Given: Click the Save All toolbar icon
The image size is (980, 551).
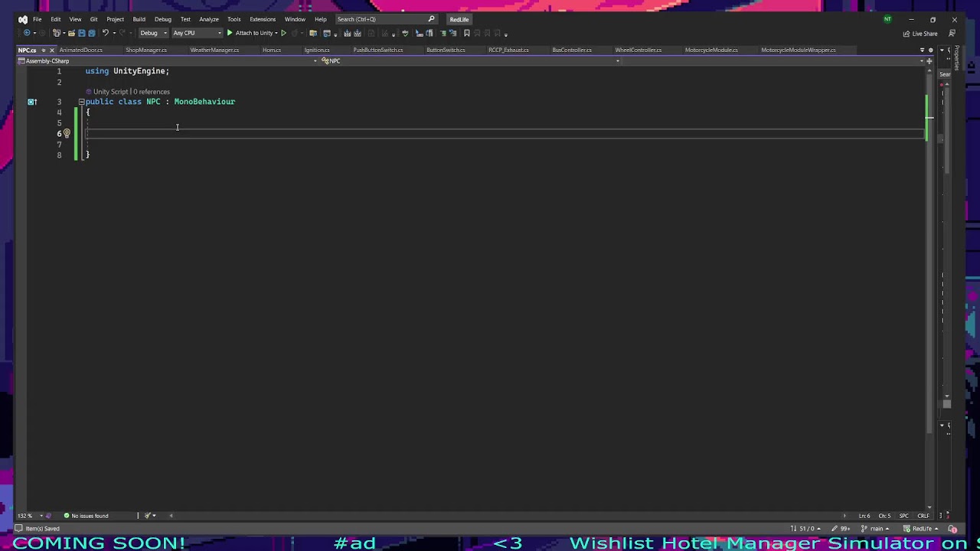Looking at the screenshot, I should [x=92, y=33].
